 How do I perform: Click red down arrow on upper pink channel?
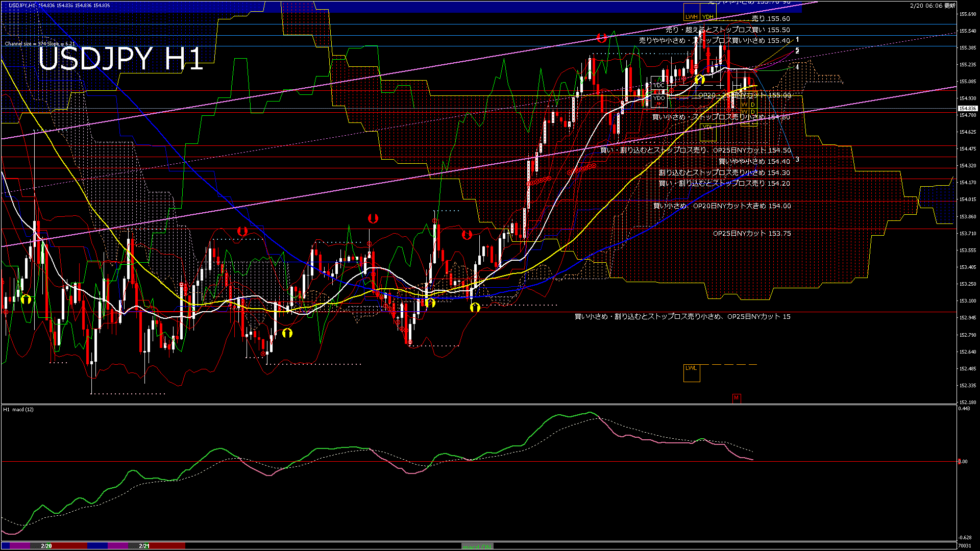coord(601,38)
